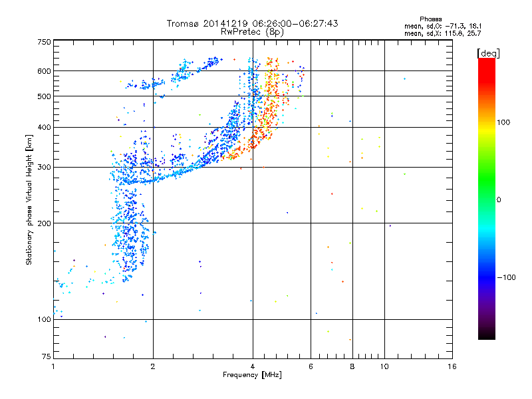
Task: Click the x-axis tick label '1'
Action: [x=53, y=366]
